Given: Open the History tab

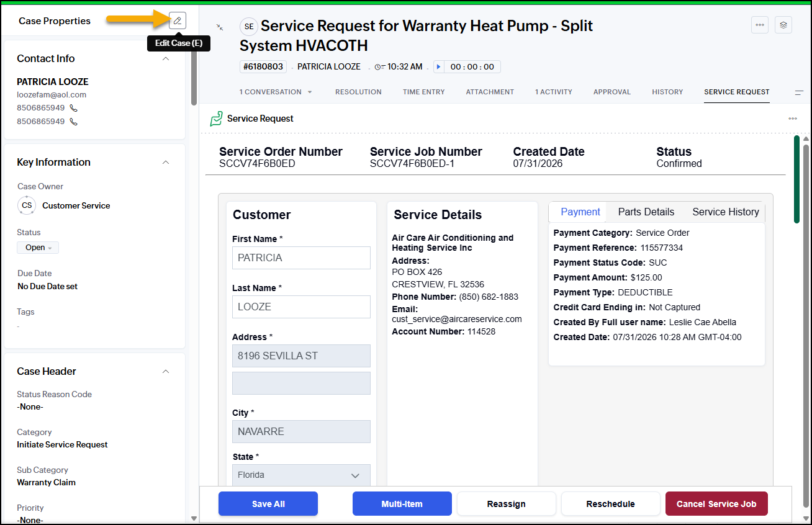Looking at the screenshot, I should point(667,92).
